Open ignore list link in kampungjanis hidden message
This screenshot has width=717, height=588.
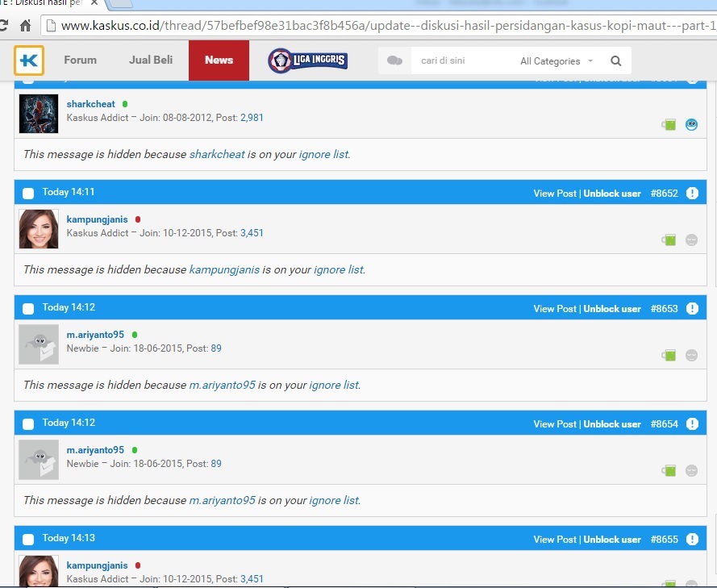[x=339, y=269]
